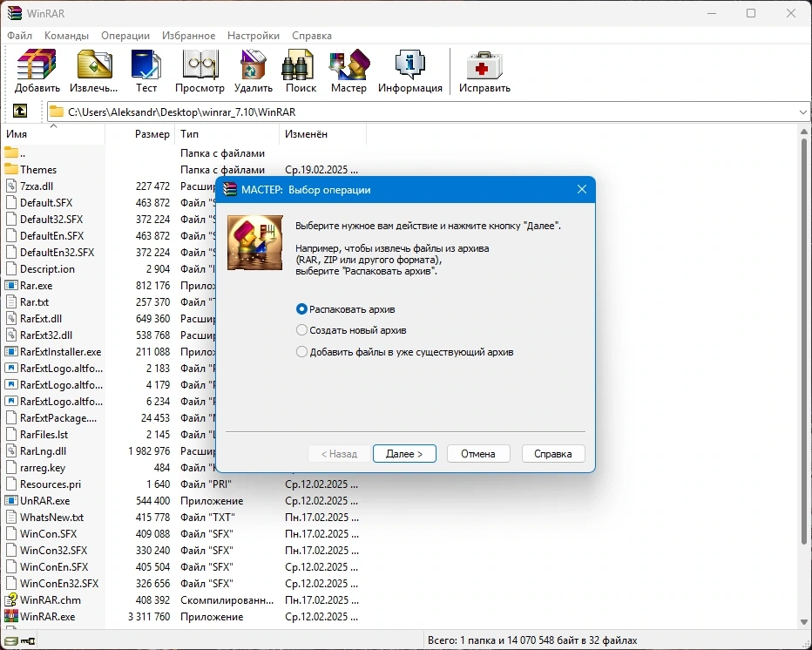Click the key password icon in status bar
The width and height of the screenshot is (812, 650).
coord(28,641)
